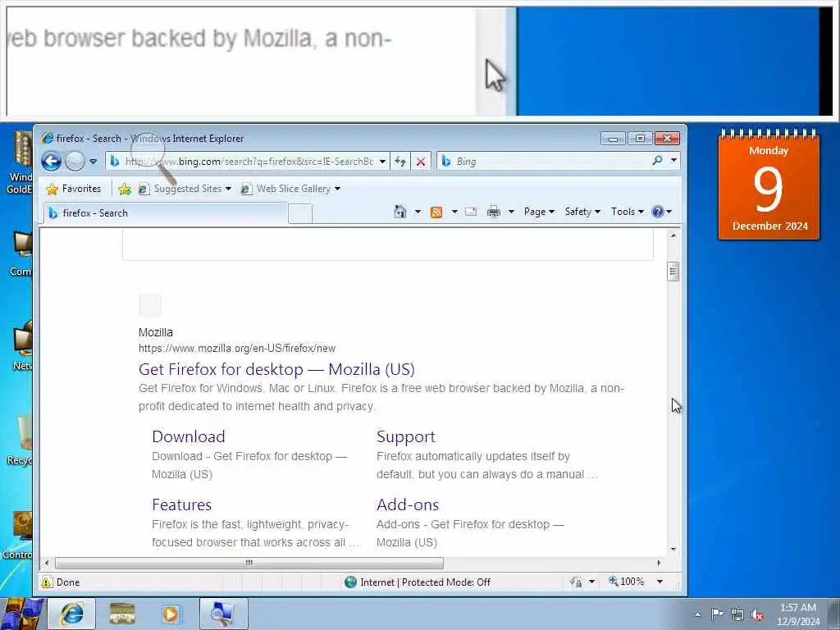This screenshot has width=840, height=630.
Task: Click the Print icon
Action: [493, 212]
